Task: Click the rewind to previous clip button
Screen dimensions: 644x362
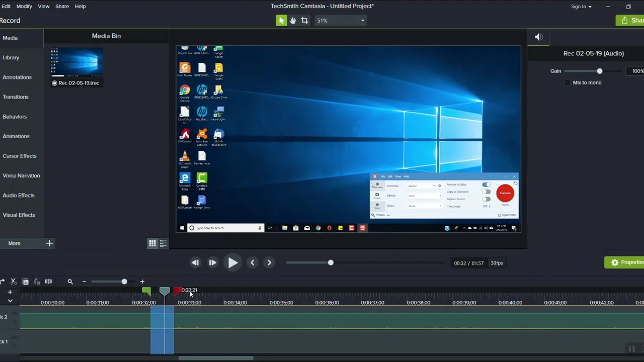Action: (195, 262)
